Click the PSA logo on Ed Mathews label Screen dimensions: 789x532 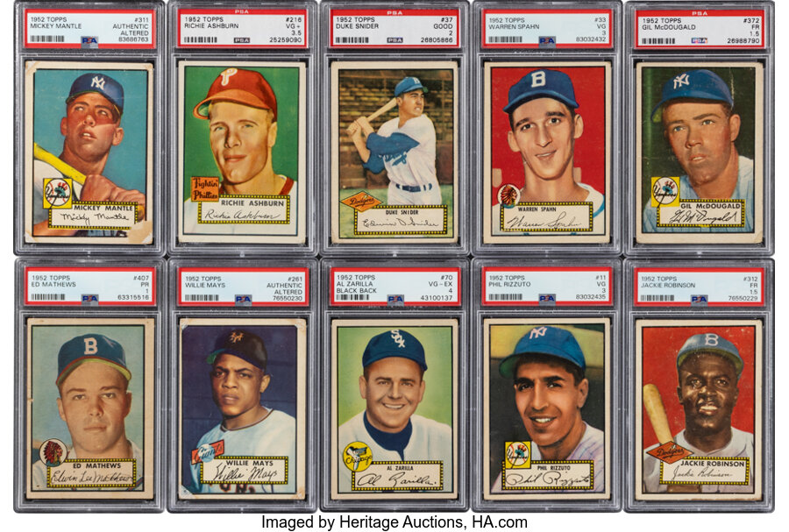pos(90,299)
